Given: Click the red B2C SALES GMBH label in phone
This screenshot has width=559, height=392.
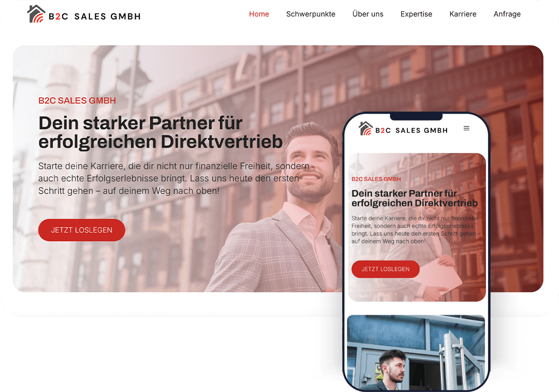Looking at the screenshot, I should (x=376, y=179).
